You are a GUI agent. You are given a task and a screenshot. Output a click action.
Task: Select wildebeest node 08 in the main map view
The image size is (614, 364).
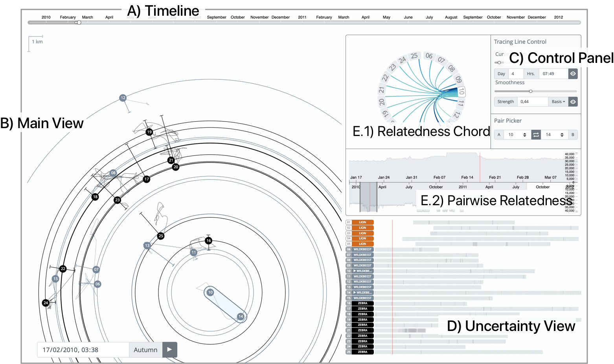pos(113,173)
